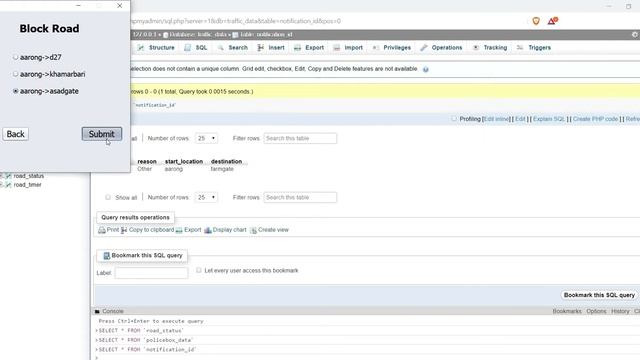
Task: Click the Create view icon
Action: (253, 230)
